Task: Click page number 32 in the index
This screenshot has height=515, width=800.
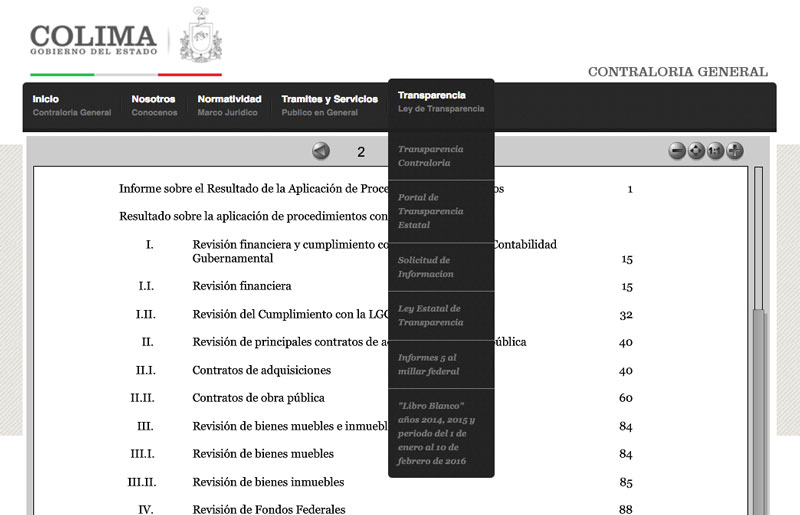Action: tap(626, 314)
